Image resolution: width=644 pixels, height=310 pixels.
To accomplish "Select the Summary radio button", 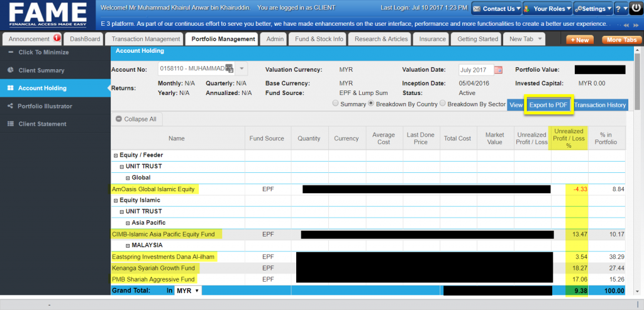I will coord(335,104).
